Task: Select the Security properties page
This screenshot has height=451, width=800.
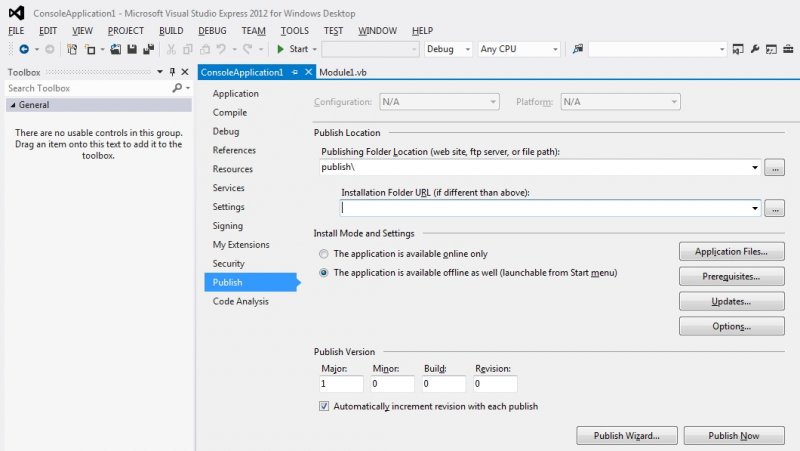Action: point(229,263)
